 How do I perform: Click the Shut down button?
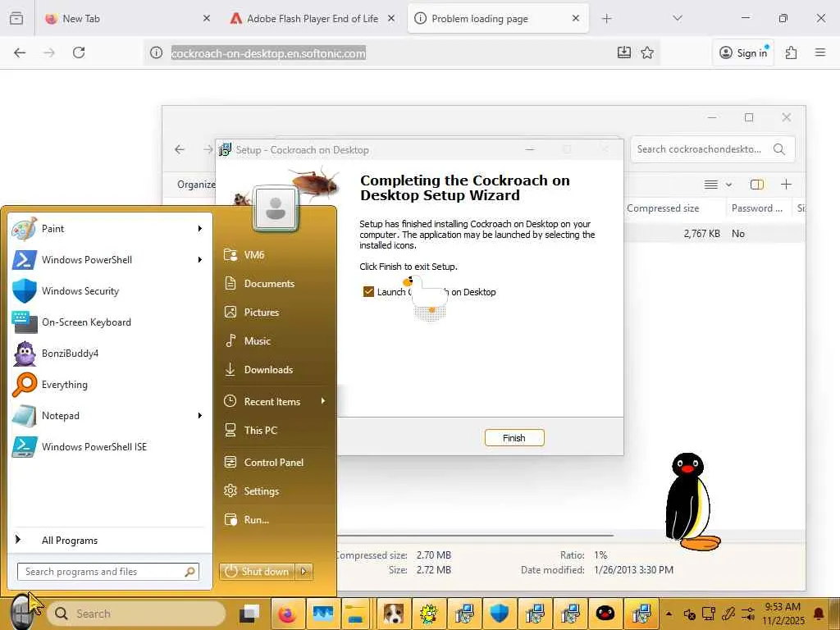(x=258, y=571)
